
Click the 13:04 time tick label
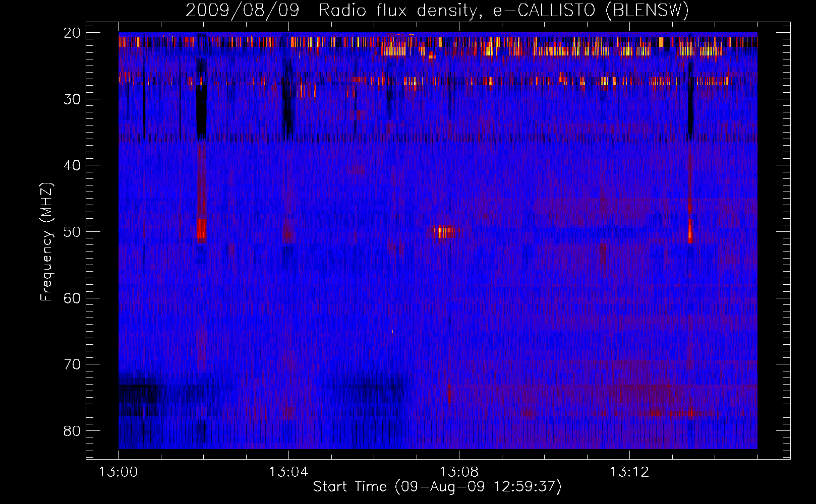(x=288, y=472)
